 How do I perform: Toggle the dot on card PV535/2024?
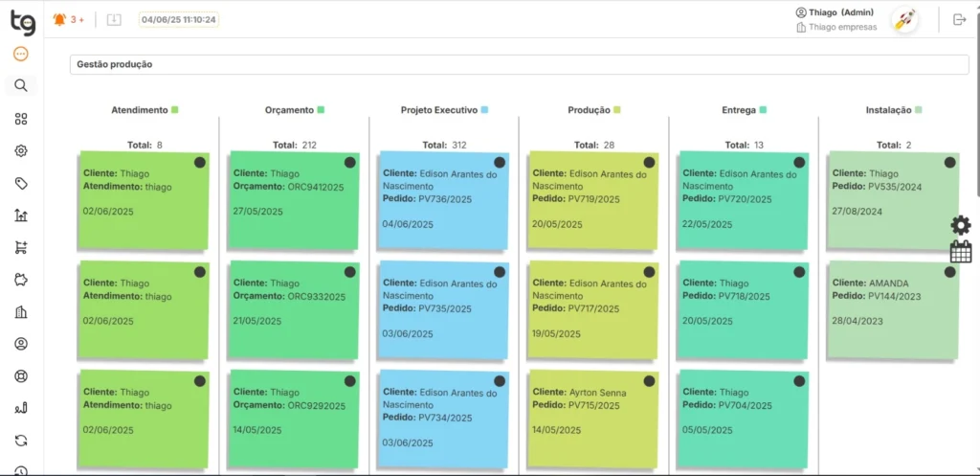click(x=949, y=163)
